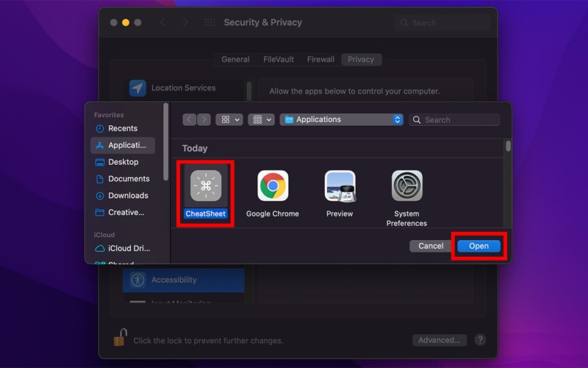Switch to the Privacy tab
Viewport: 588px width, 368px height.
pyautogui.click(x=361, y=60)
